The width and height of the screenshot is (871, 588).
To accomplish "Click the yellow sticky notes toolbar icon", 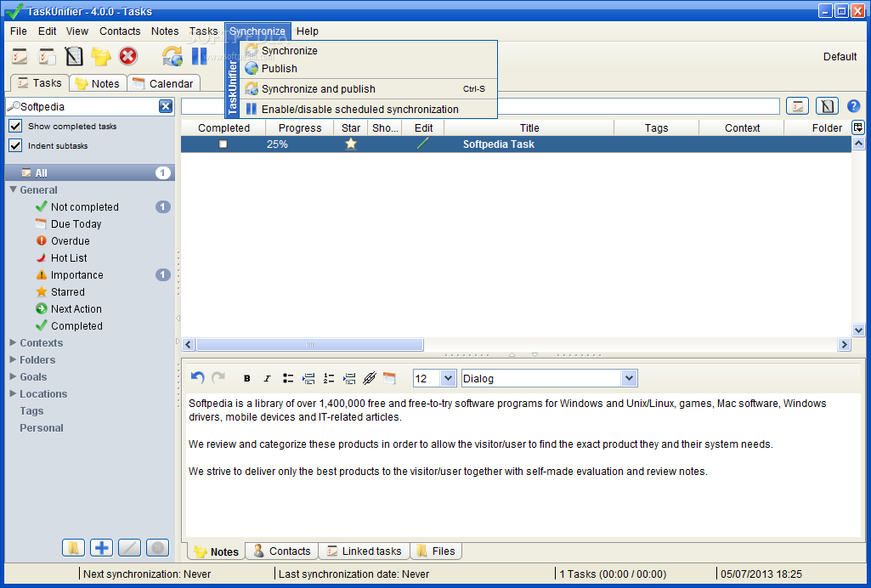I will click(x=101, y=56).
